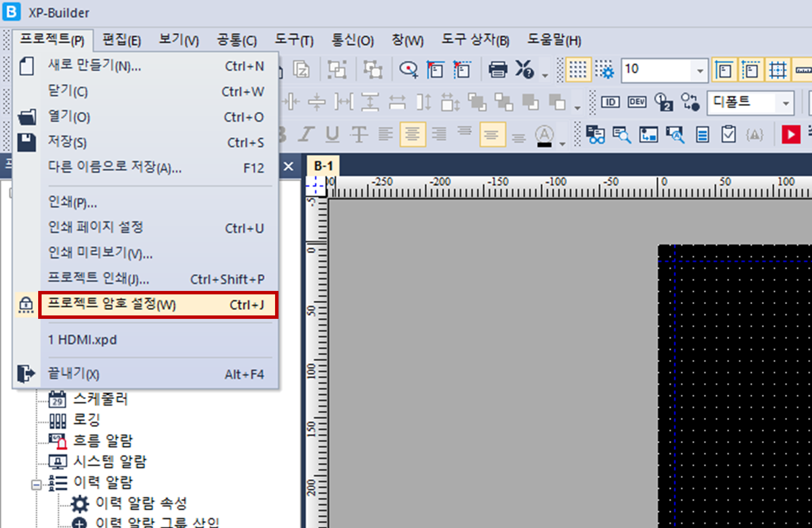Collapse the 이력 알람 tree node
Image resolution: width=812 pixels, height=528 pixels.
click(35, 484)
